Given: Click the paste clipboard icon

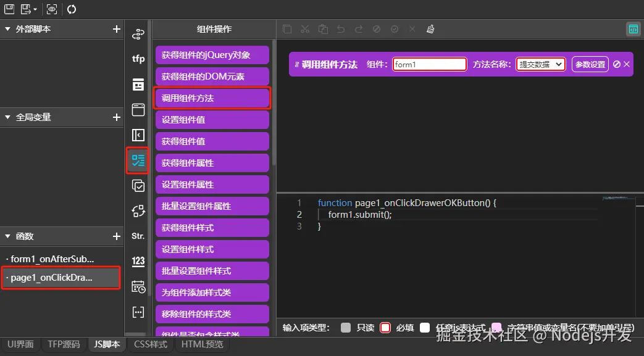Looking at the screenshot, I should (323, 29).
